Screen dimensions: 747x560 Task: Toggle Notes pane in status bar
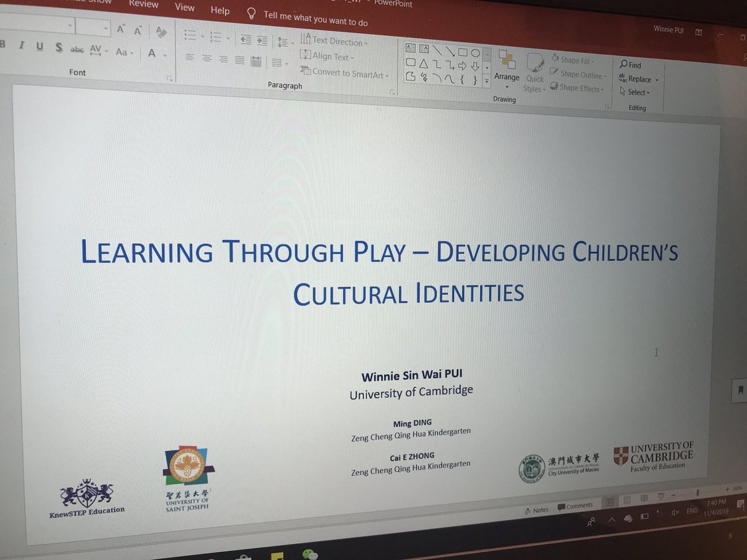click(537, 510)
